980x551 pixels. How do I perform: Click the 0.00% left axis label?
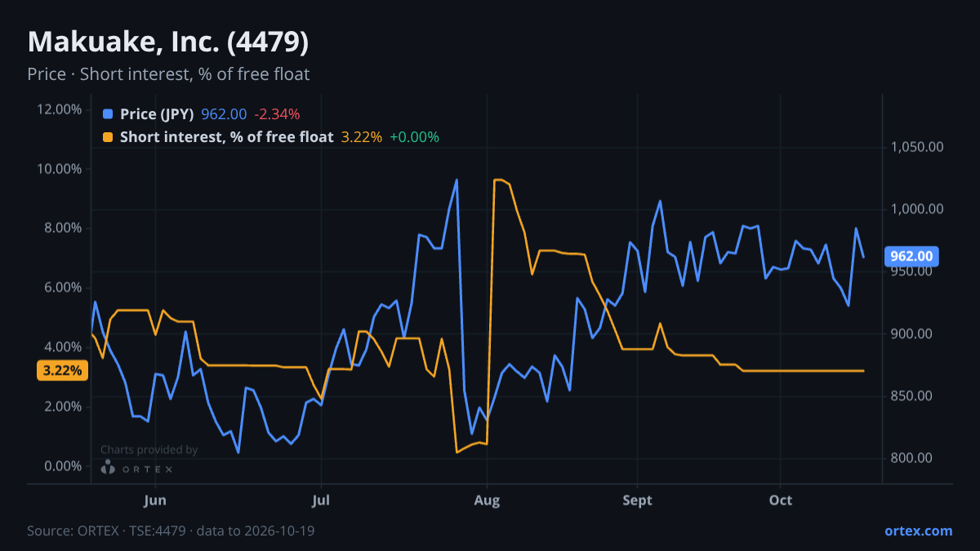63,466
